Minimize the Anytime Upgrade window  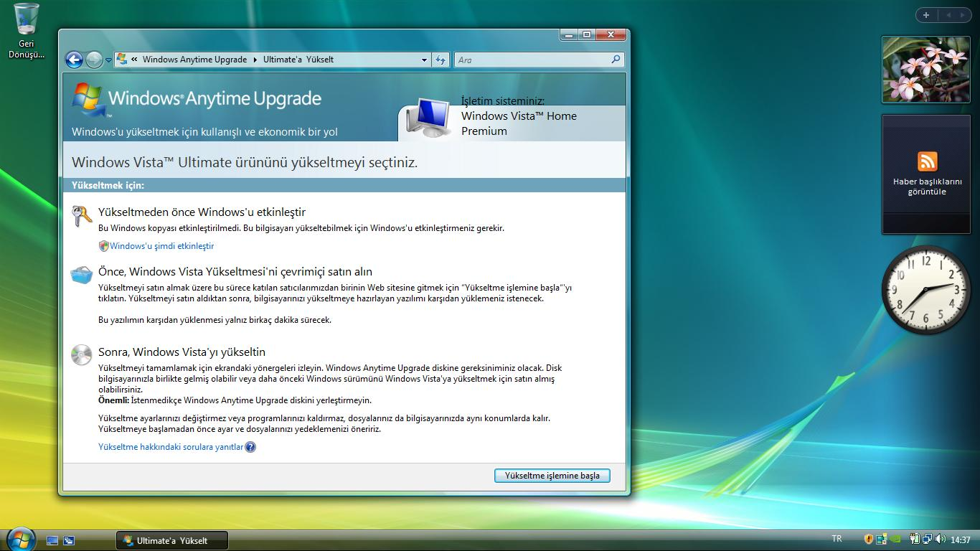tap(569, 34)
